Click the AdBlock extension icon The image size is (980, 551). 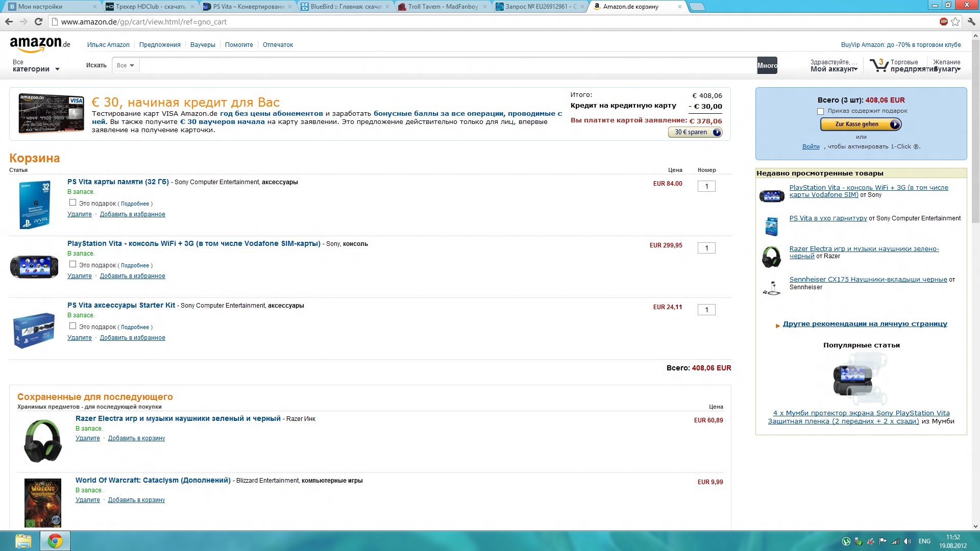pos(943,21)
